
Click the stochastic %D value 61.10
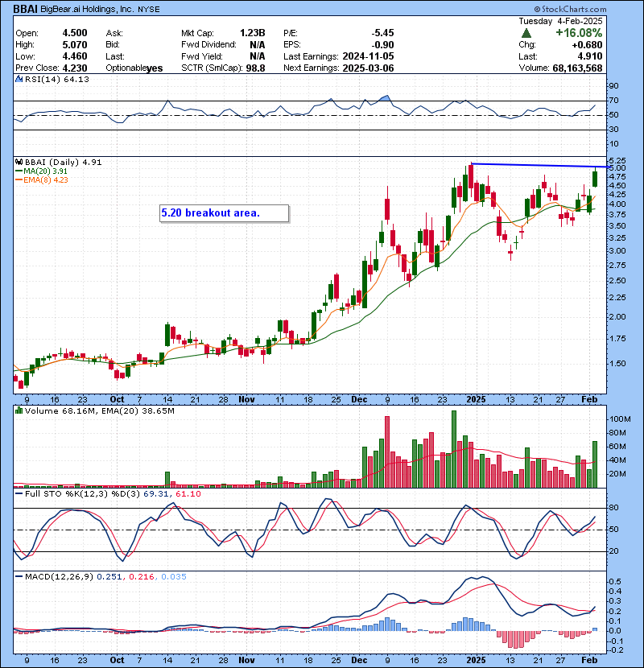pyautogui.click(x=188, y=494)
